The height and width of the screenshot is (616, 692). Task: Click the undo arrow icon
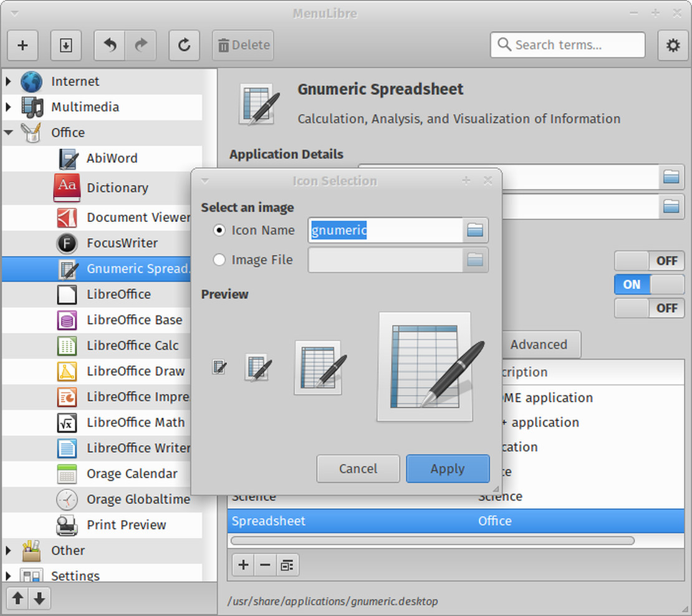(x=109, y=45)
